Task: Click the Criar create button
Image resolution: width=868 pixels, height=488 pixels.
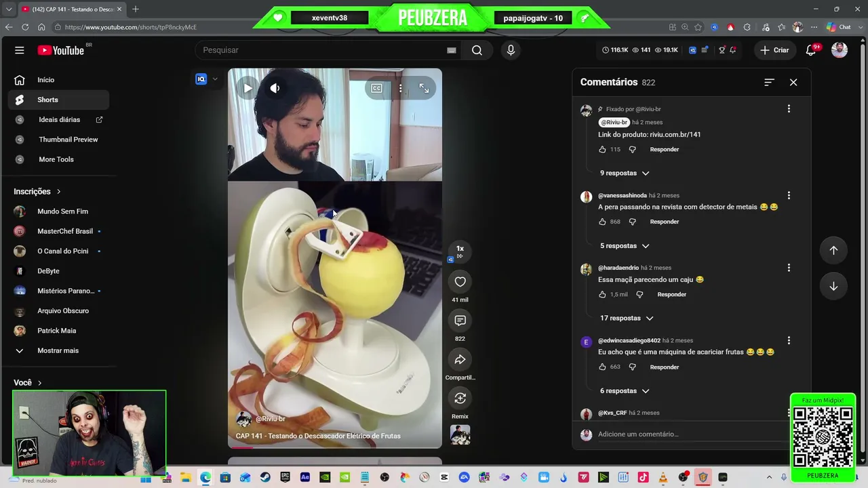Action: pos(774,50)
